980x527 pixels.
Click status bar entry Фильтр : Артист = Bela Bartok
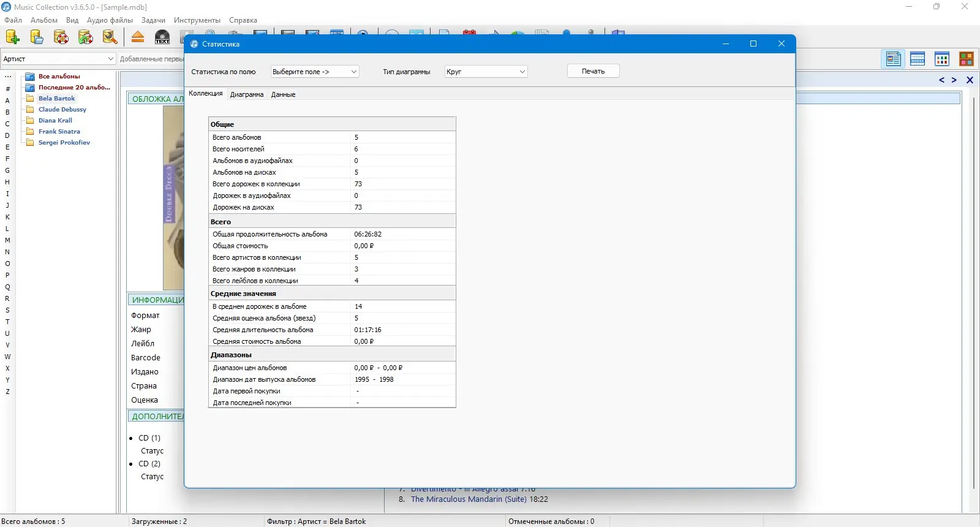[x=316, y=521]
